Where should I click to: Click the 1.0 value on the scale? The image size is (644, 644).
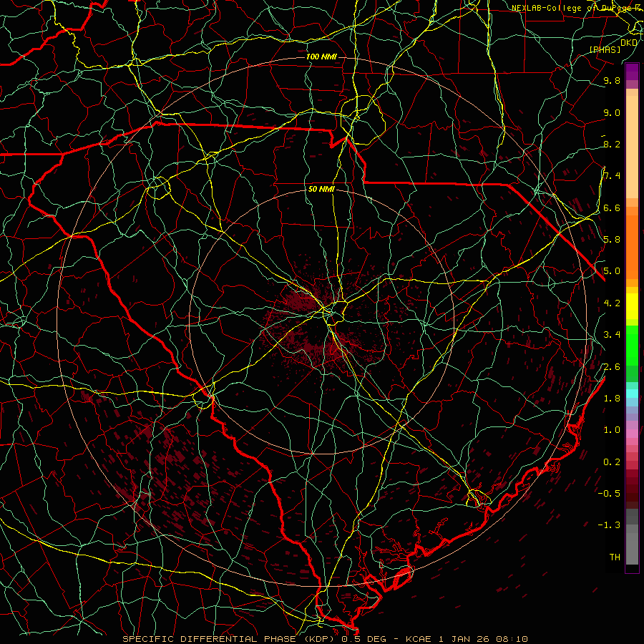612,430
